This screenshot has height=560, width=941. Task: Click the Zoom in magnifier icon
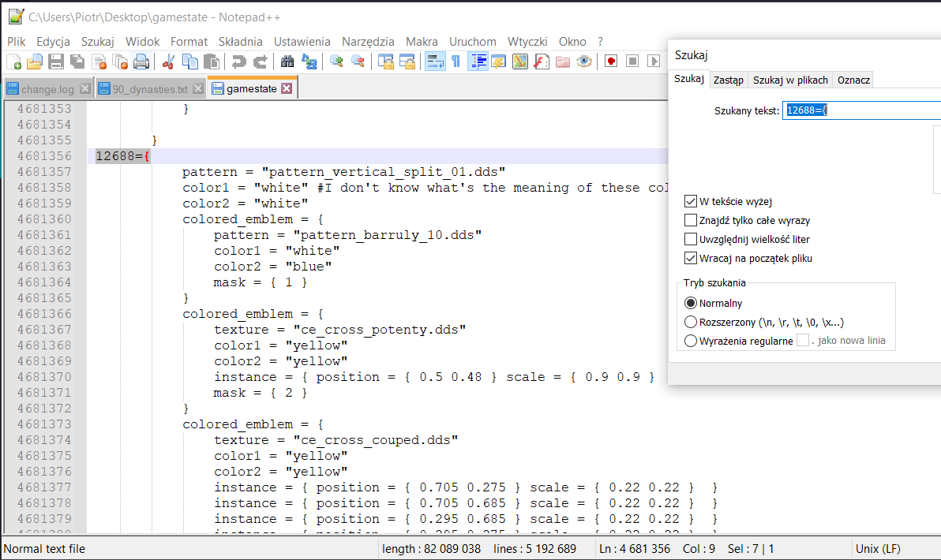click(x=337, y=62)
